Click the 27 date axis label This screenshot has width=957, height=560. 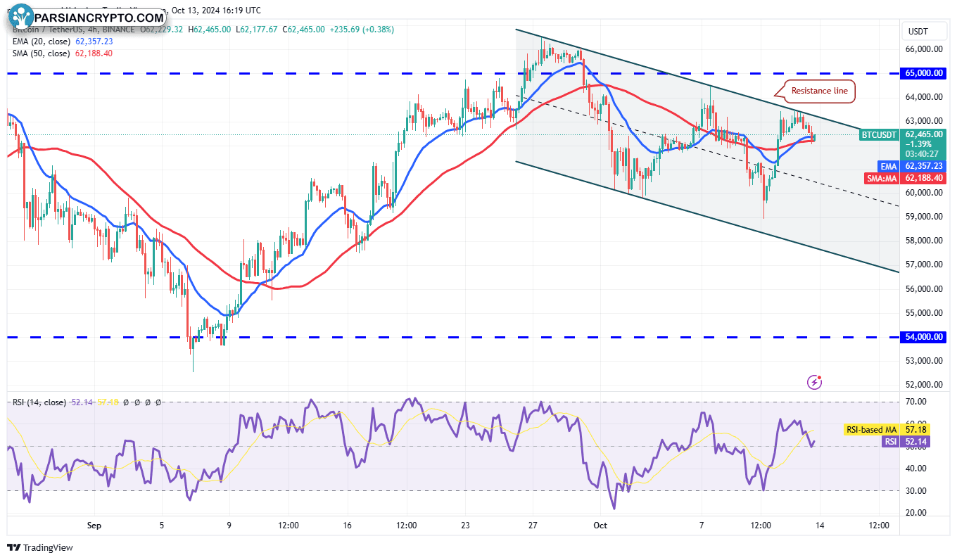tap(533, 526)
